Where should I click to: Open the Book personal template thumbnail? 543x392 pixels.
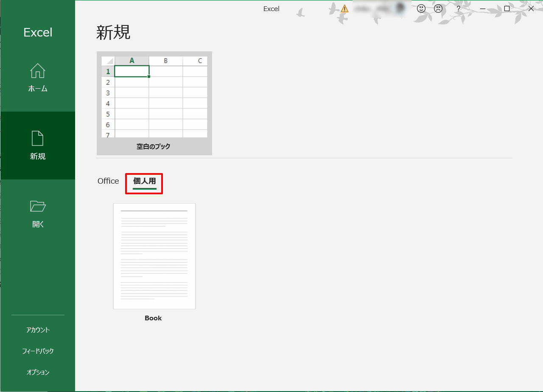coord(154,256)
